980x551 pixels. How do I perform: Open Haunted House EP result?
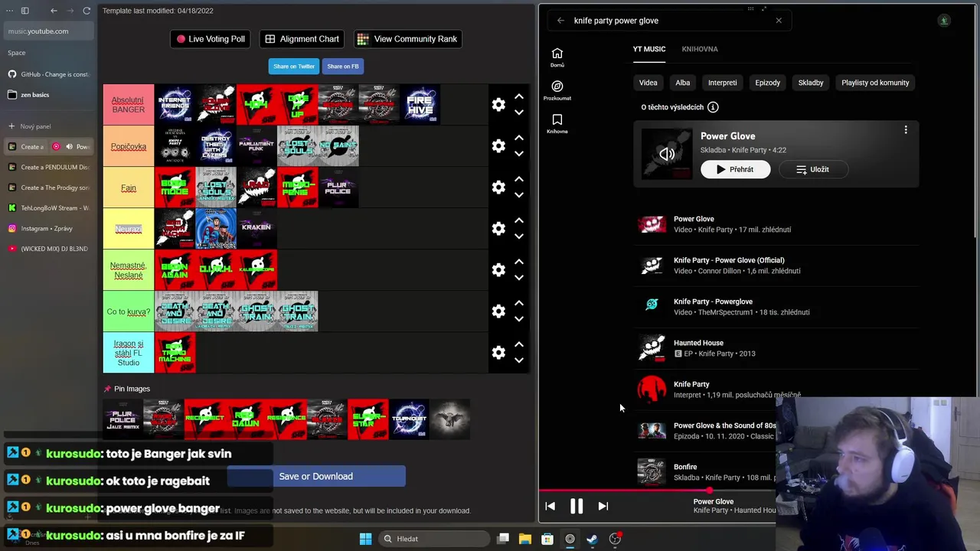(776, 348)
